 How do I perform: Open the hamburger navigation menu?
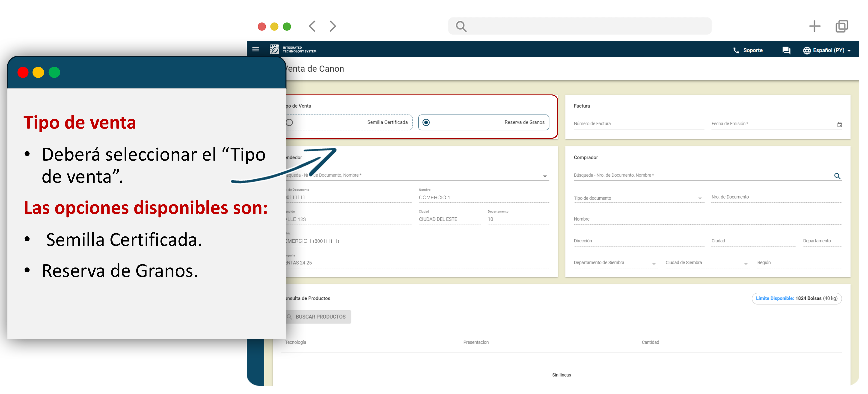(x=256, y=50)
